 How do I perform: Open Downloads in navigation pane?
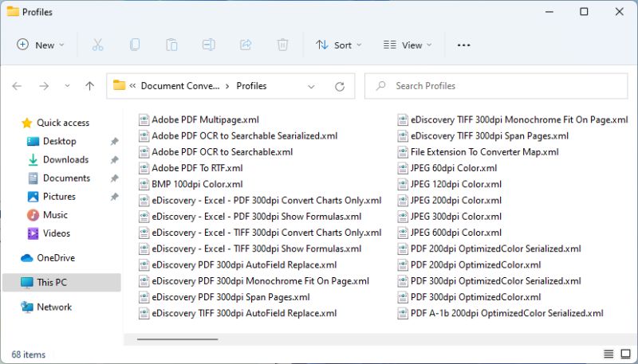point(65,159)
